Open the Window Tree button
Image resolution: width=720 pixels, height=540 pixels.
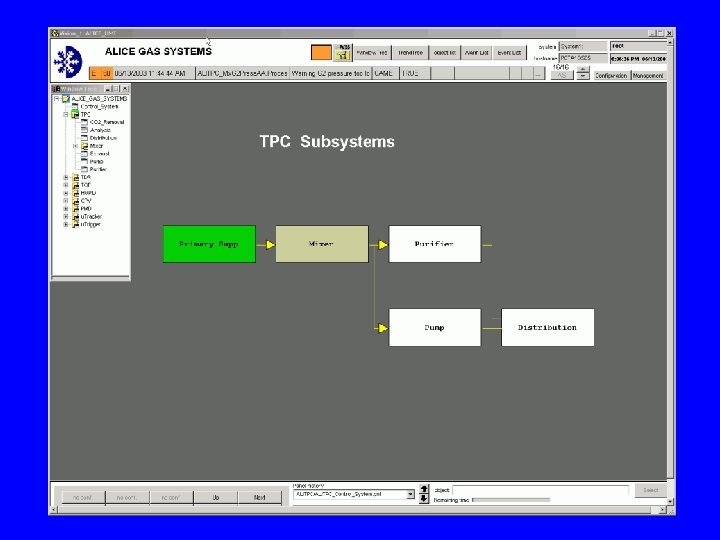pos(372,53)
